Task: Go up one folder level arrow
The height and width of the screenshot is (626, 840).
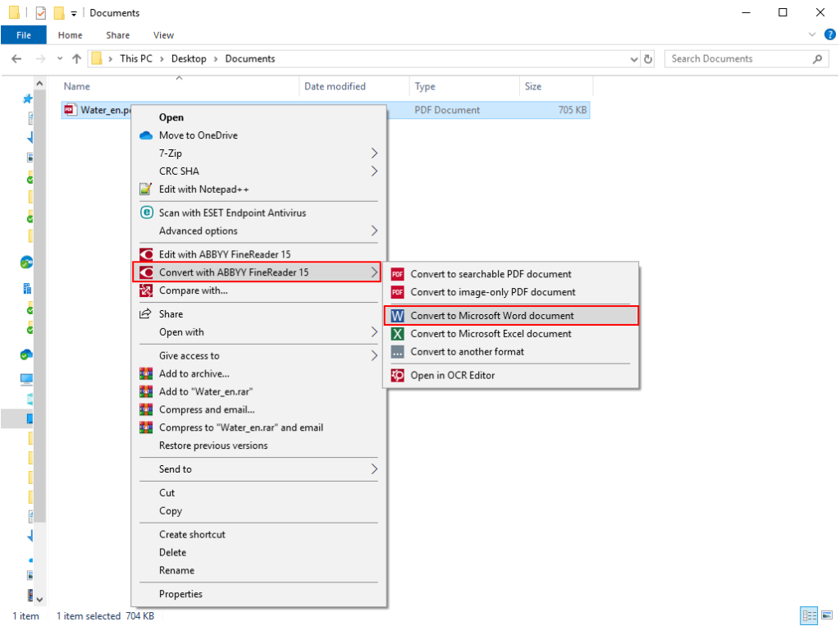Action: click(x=76, y=59)
